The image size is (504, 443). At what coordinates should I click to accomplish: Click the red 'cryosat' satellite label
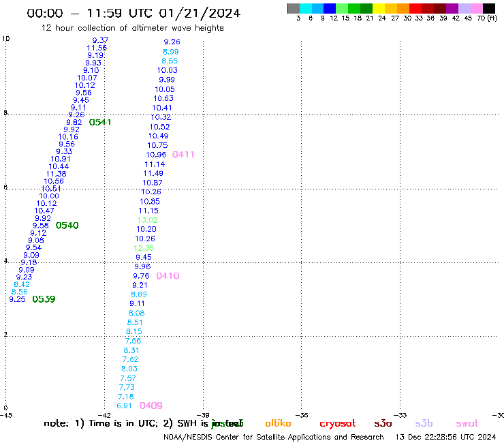tap(338, 424)
